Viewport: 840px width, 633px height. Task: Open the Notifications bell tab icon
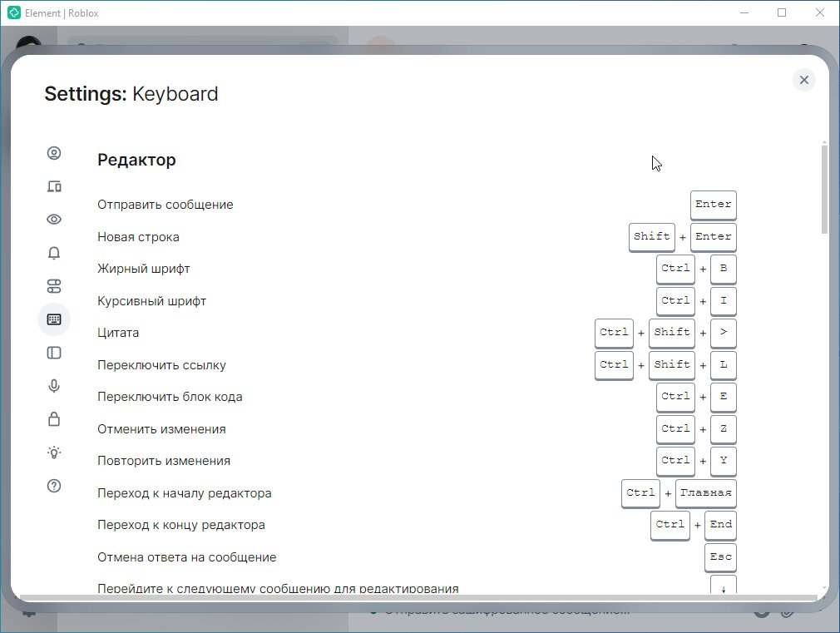tap(54, 253)
